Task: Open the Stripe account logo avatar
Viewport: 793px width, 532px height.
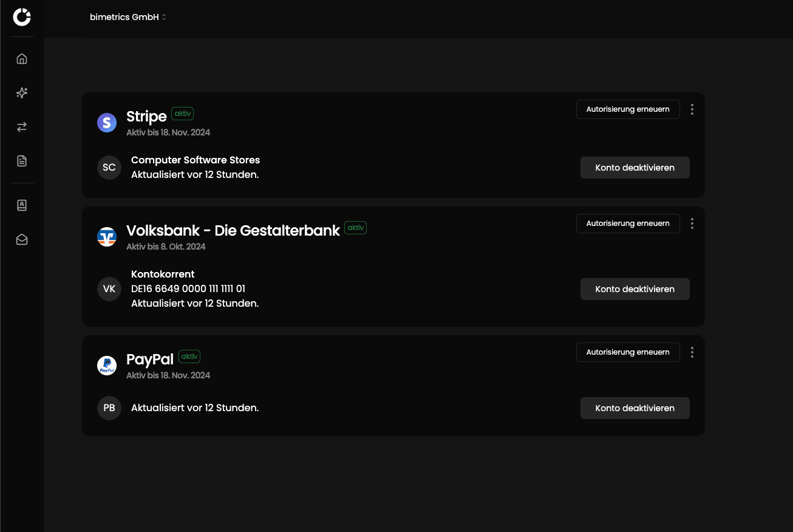Action: (107, 122)
